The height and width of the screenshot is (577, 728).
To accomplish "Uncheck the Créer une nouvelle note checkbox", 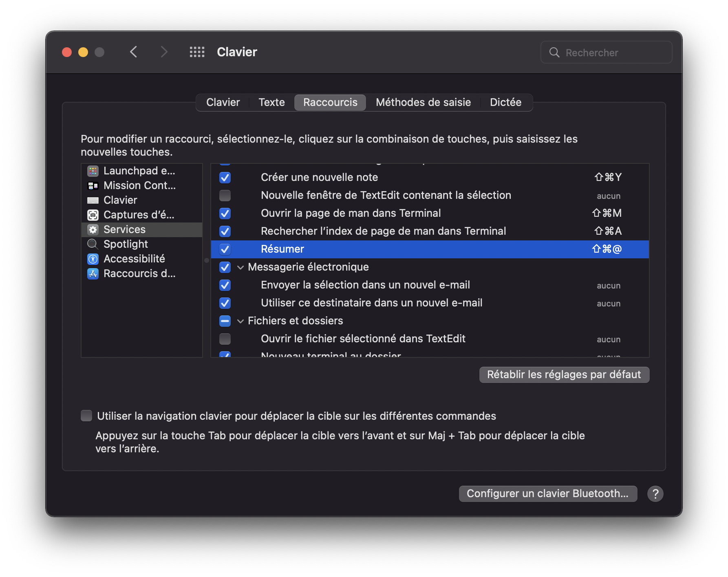I will click(x=225, y=178).
